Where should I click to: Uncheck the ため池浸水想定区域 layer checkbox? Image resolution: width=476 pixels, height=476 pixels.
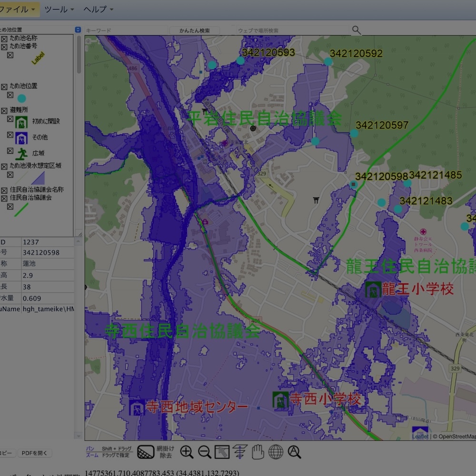click(4, 167)
